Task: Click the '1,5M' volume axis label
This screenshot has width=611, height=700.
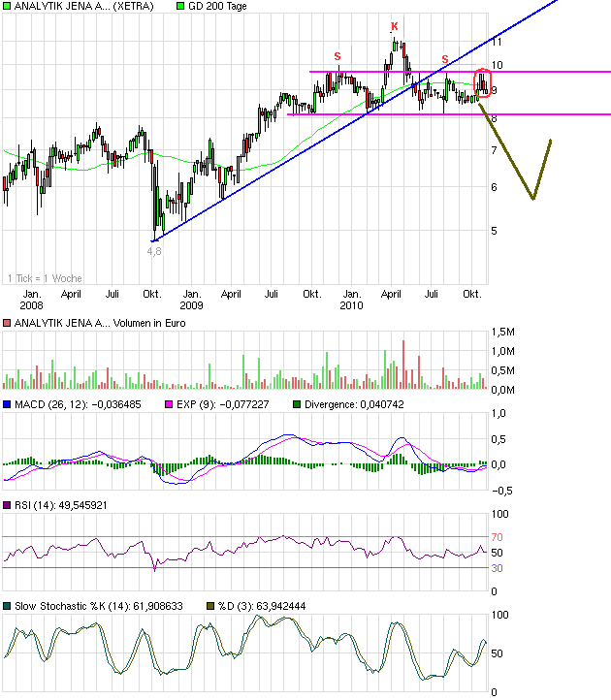Action: click(503, 332)
